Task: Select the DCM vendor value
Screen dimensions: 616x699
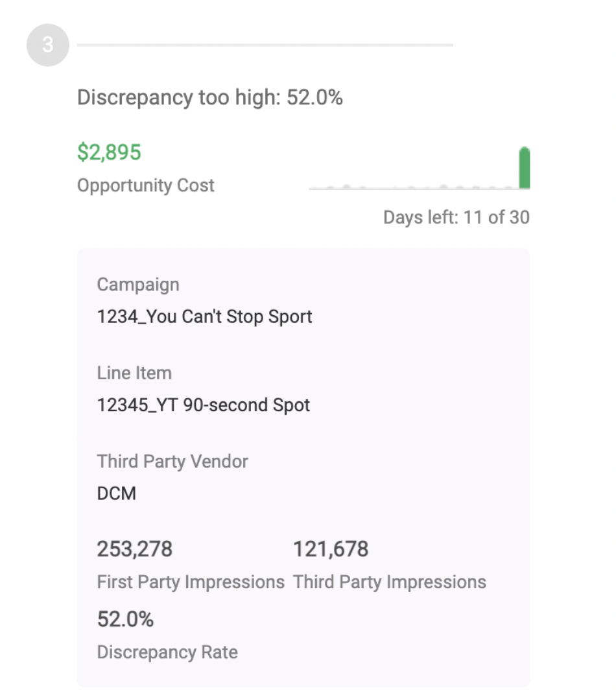Action: coord(116,493)
